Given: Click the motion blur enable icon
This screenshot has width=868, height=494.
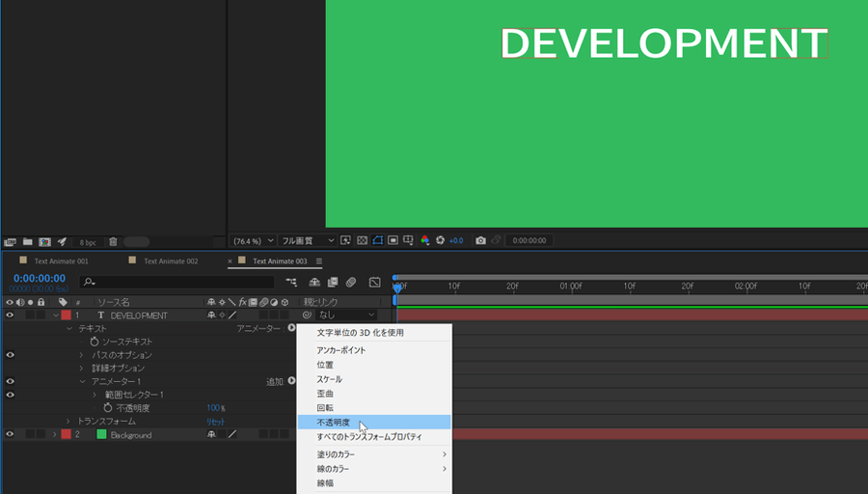Looking at the screenshot, I should [352, 283].
